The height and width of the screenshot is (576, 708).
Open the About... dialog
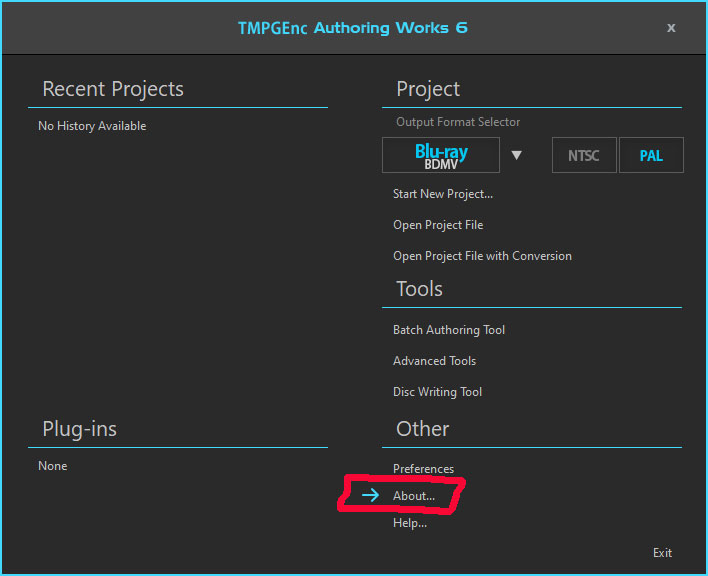click(414, 496)
